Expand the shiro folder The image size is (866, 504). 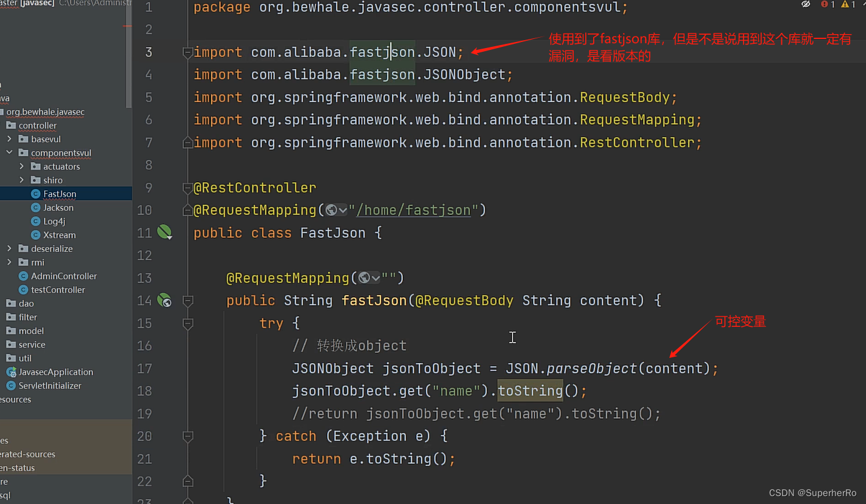point(22,180)
